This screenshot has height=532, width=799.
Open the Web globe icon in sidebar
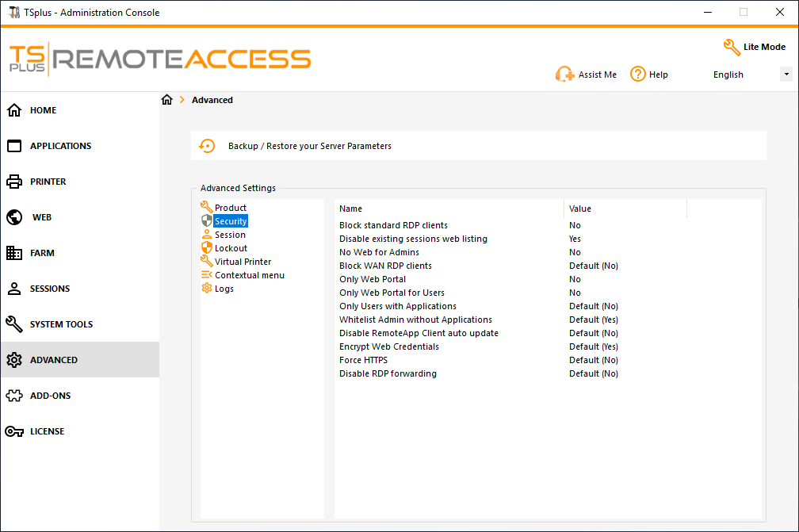[14, 217]
